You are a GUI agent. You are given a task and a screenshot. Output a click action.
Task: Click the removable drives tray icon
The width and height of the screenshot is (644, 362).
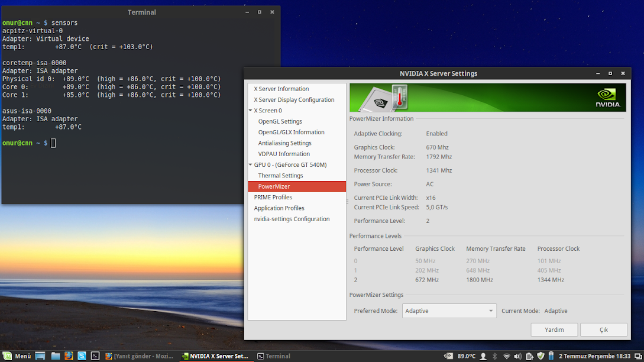[x=529, y=356]
